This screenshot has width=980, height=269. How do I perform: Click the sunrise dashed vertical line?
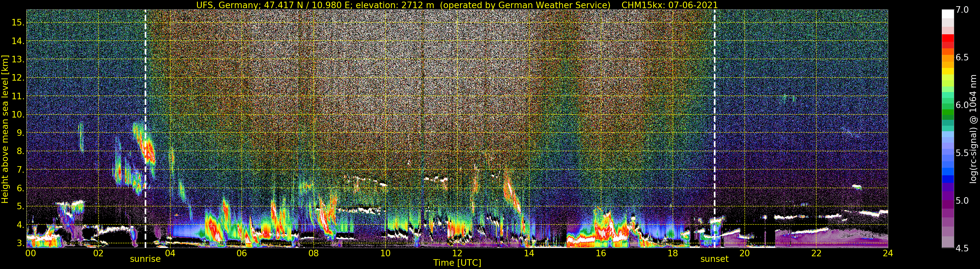tap(145, 129)
